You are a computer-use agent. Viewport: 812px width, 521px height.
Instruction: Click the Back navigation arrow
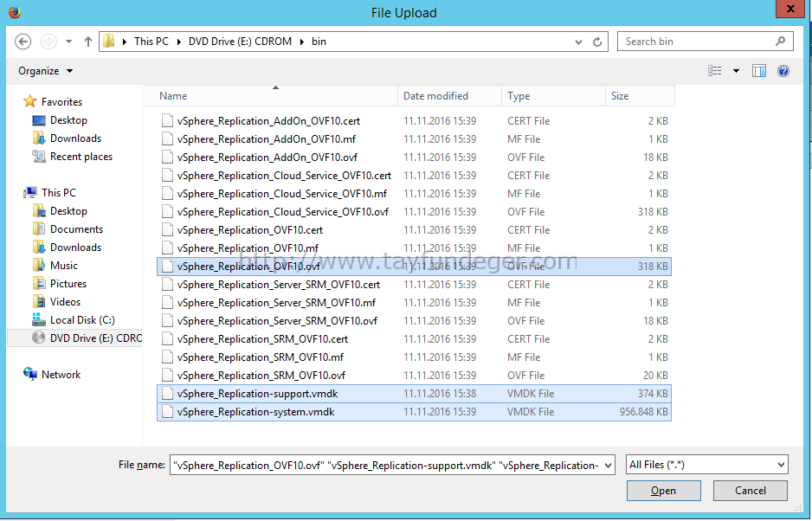23,42
